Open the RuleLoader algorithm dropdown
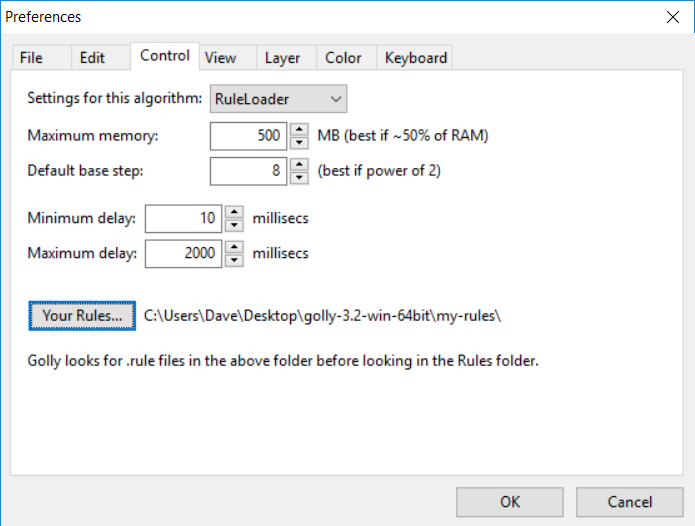The height and width of the screenshot is (526, 695). click(x=278, y=99)
